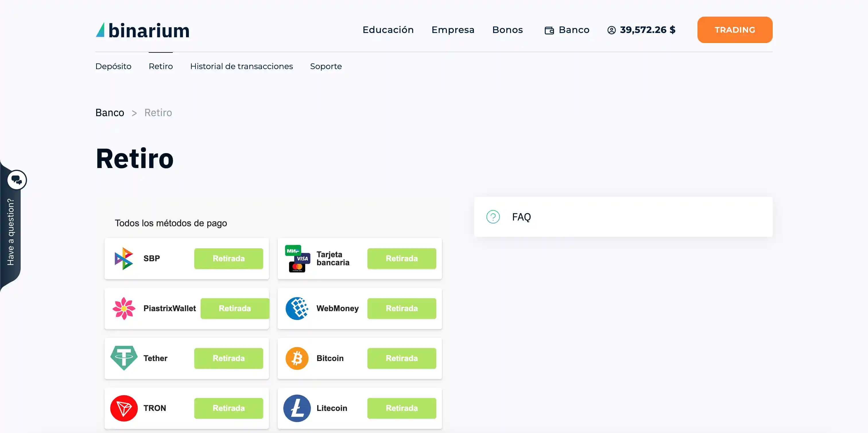This screenshot has width=868, height=433.
Task: Click the Bitcoin logo icon
Action: click(297, 358)
